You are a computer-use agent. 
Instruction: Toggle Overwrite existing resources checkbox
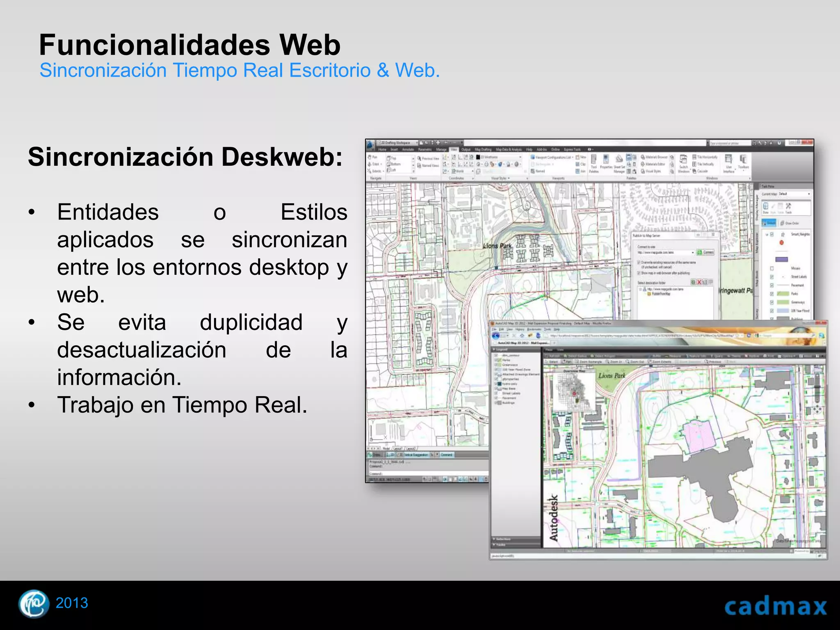639,262
